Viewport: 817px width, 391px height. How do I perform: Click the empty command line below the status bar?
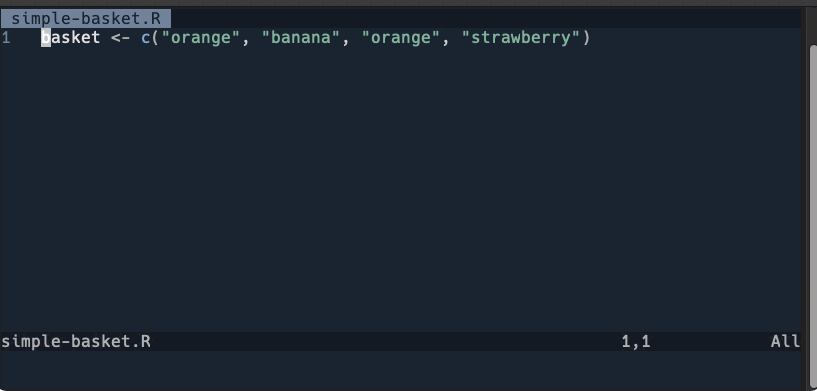pyautogui.click(x=400, y=369)
